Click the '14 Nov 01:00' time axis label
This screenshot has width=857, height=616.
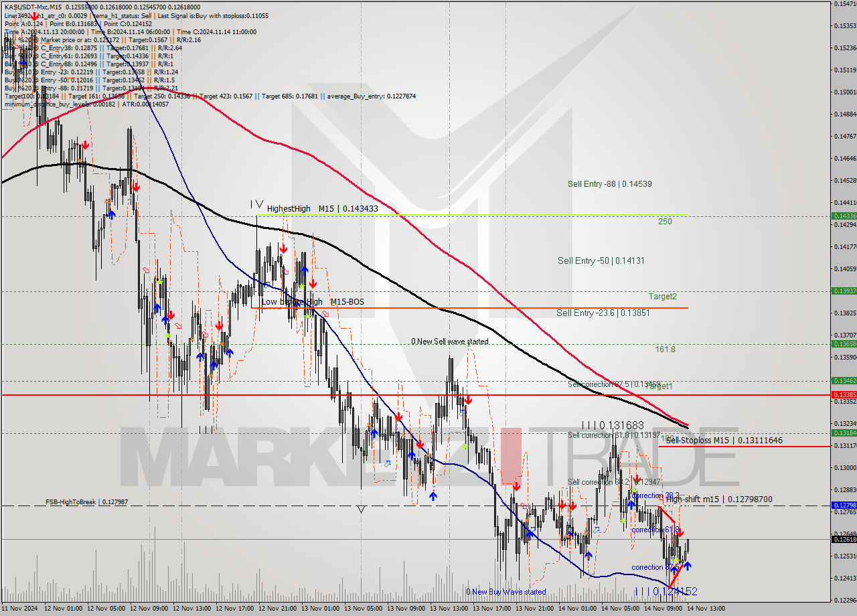[578, 609]
